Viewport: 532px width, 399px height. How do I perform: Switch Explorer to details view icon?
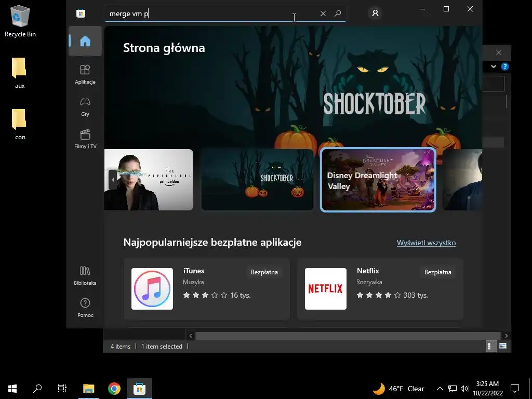pos(490,347)
